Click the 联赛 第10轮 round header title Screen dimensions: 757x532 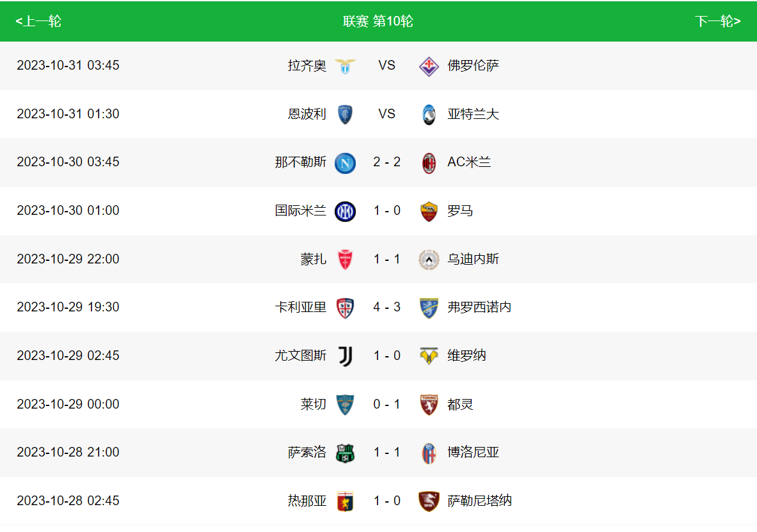(x=378, y=21)
